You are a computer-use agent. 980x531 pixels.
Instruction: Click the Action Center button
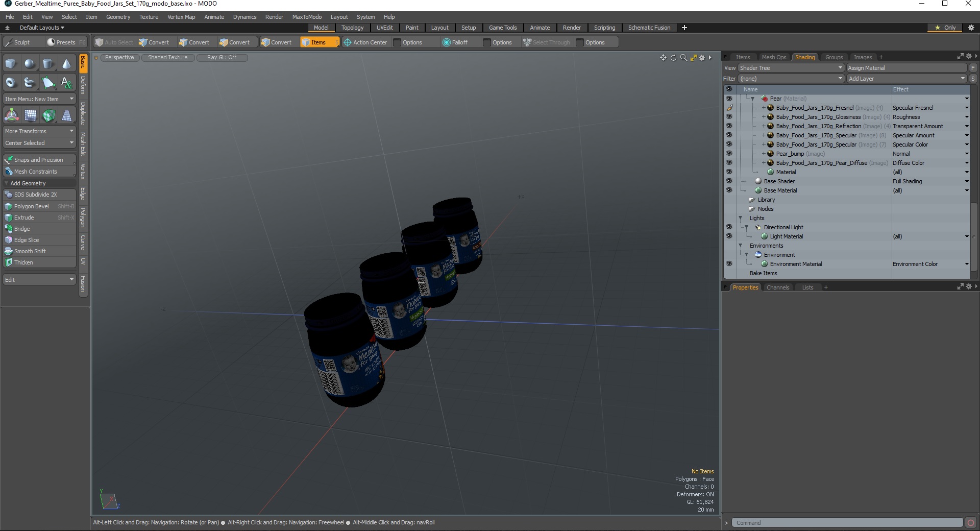point(365,42)
